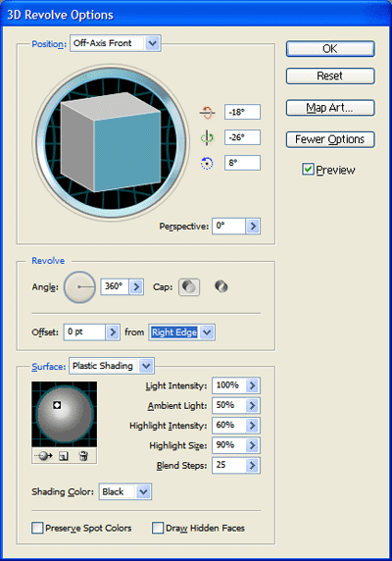Enable Draw Hidden Faces
Image resolution: width=392 pixels, height=561 pixels.
tap(158, 528)
